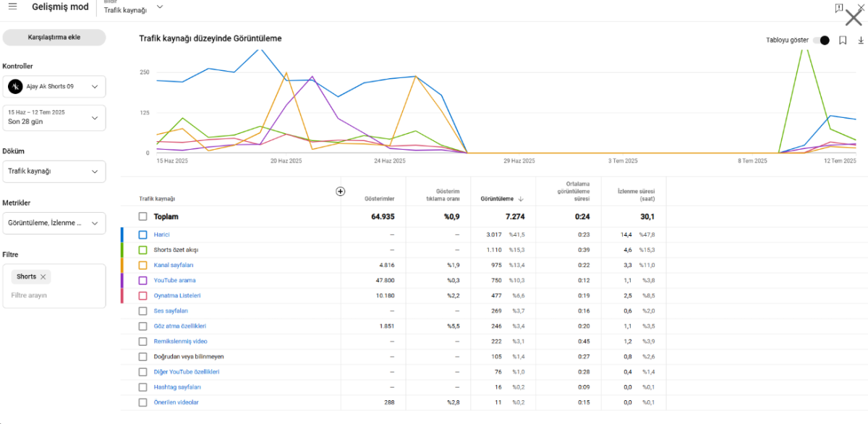Tick the Diğer YouTube özellikleri checkbox
Image resolution: width=868 pixels, height=424 pixels.
coord(142,371)
